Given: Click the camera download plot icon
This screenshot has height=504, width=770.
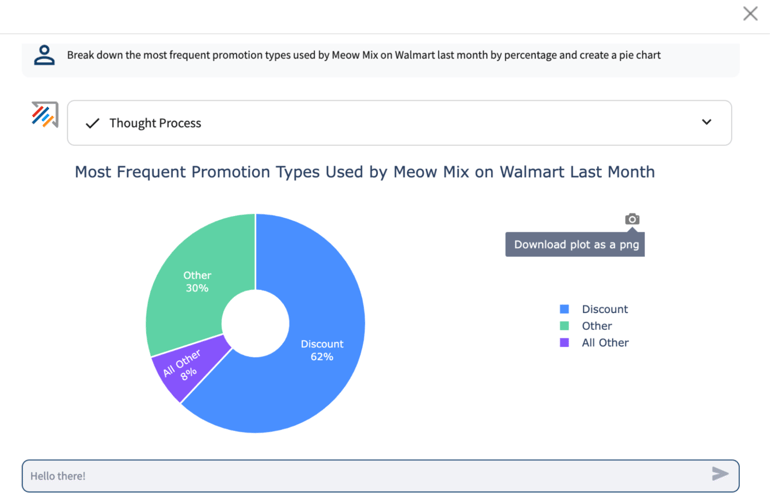Looking at the screenshot, I should click(632, 219).
